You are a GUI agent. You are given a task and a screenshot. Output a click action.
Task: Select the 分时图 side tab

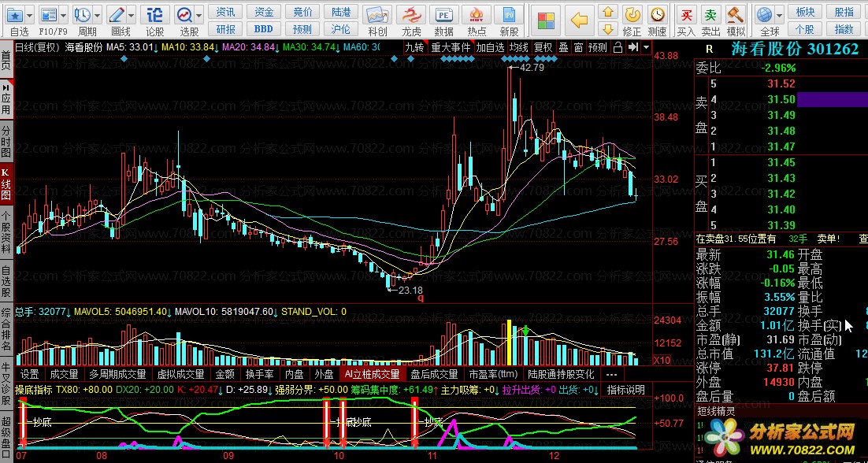(x=6, y=141)
